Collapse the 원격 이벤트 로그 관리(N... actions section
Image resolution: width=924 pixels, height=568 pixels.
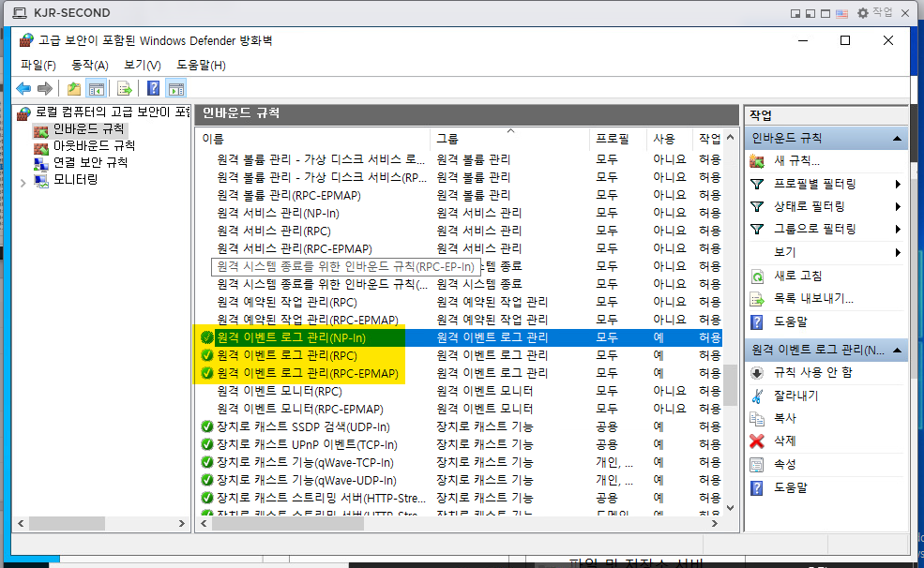pos(897,351)
